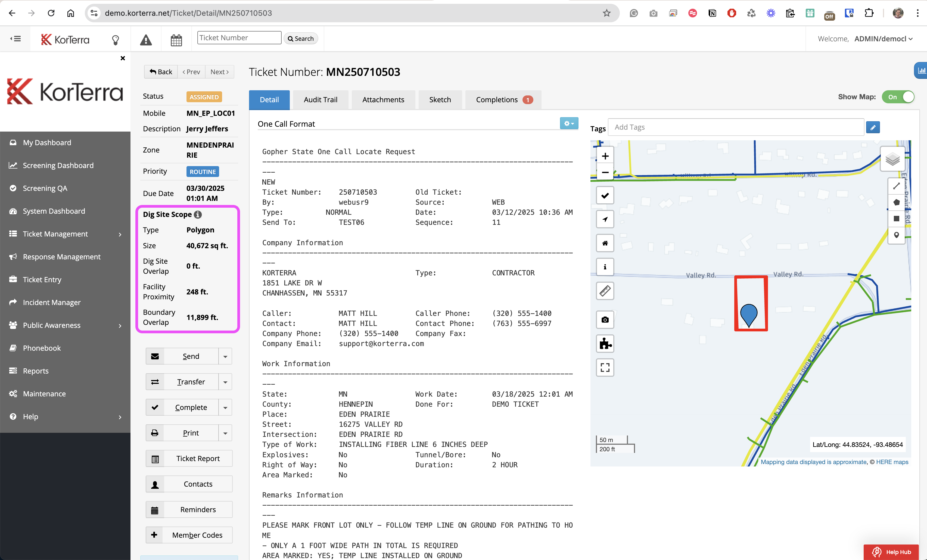Expand Ticket Management submenu
Screen dimensions: 927x560
click(x=66, y=234)
